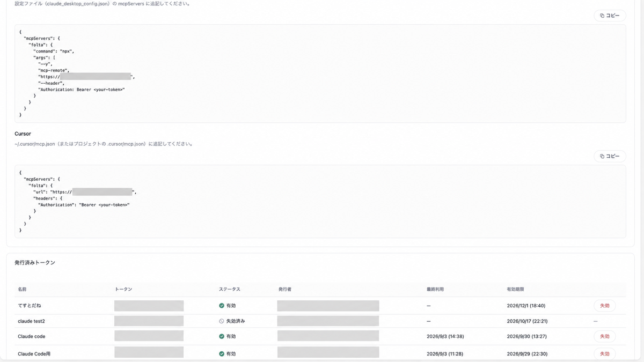
Task: Click the "--header" argument line
Action: pyautogui.click(x=51, y=83)
